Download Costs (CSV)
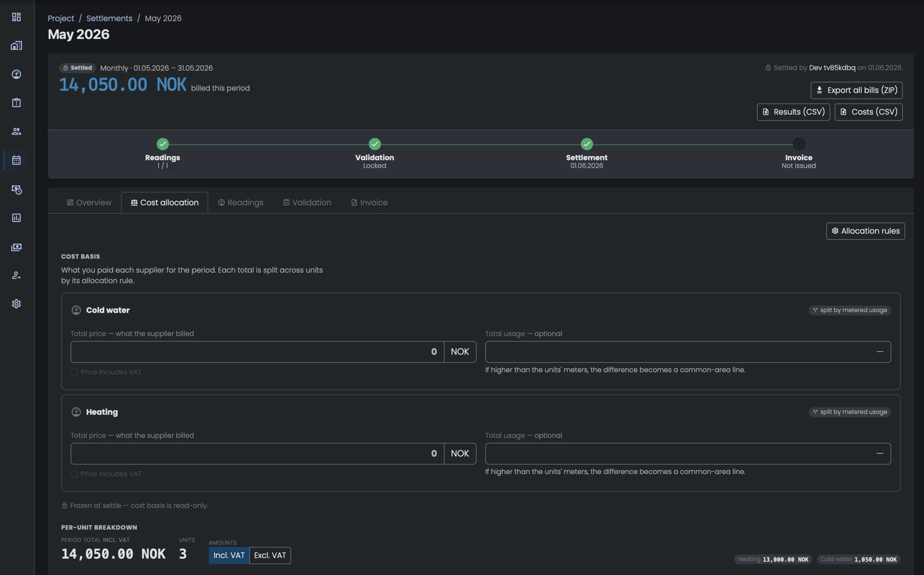 pos(869,112)
